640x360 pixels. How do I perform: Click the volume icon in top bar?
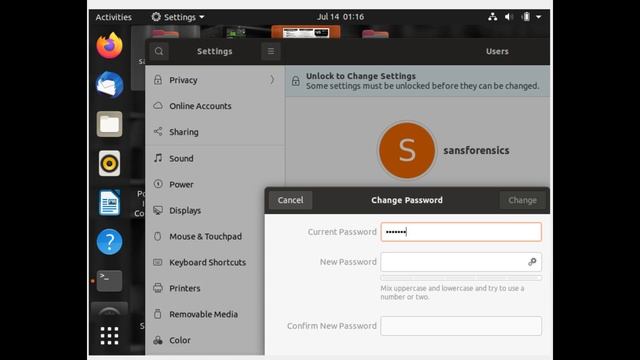pyautogui.click(x=509, y=17)
